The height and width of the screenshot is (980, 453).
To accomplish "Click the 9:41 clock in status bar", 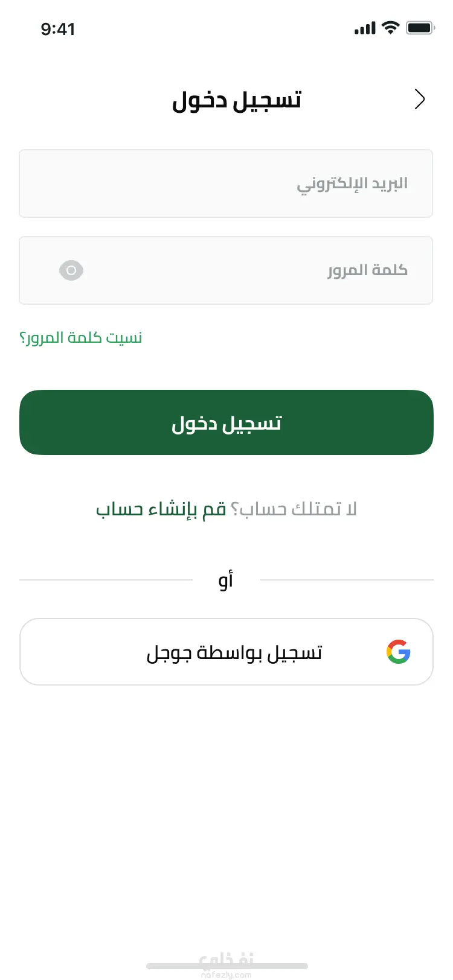I will 58,29.
